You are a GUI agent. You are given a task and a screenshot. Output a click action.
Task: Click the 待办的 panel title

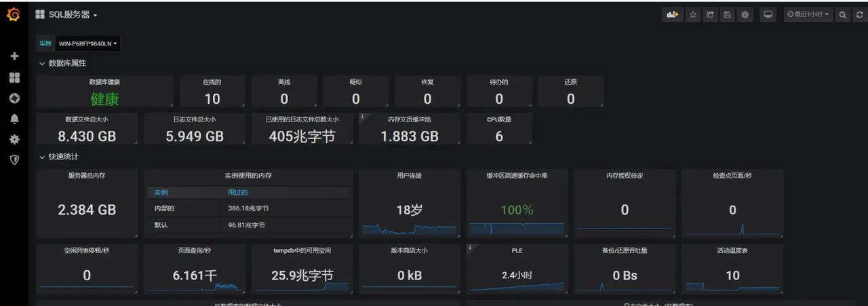pos(499,81)
